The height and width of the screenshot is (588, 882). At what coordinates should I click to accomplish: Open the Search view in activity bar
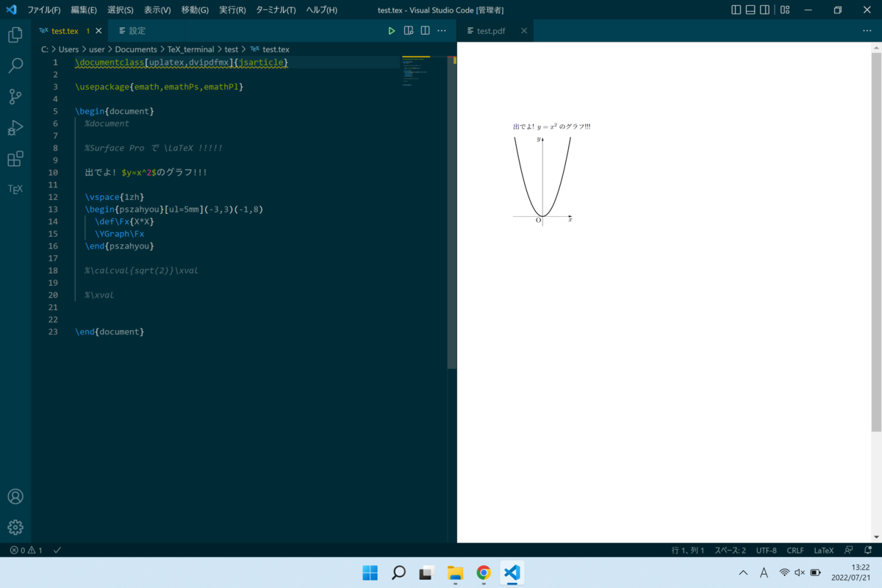[15, 65]
